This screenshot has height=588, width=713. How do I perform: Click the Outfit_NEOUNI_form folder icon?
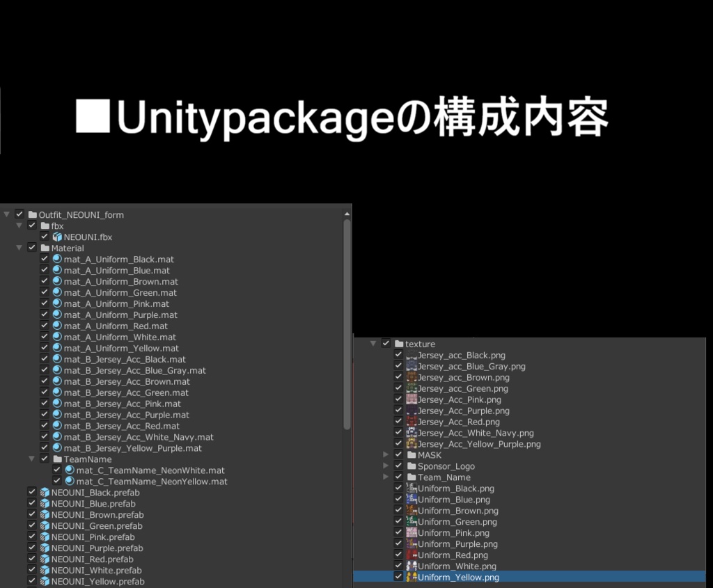pyautogui.click(x=32, y=214)
